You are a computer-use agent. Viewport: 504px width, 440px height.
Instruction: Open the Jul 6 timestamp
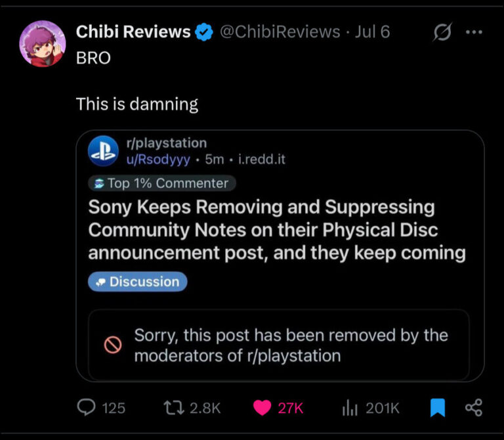click(372, 32)
